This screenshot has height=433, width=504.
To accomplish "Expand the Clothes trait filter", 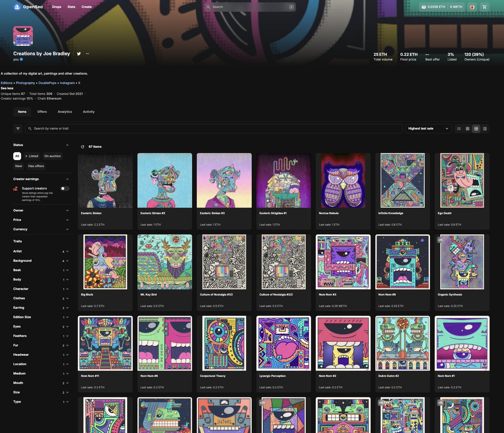I will point(41,298).
